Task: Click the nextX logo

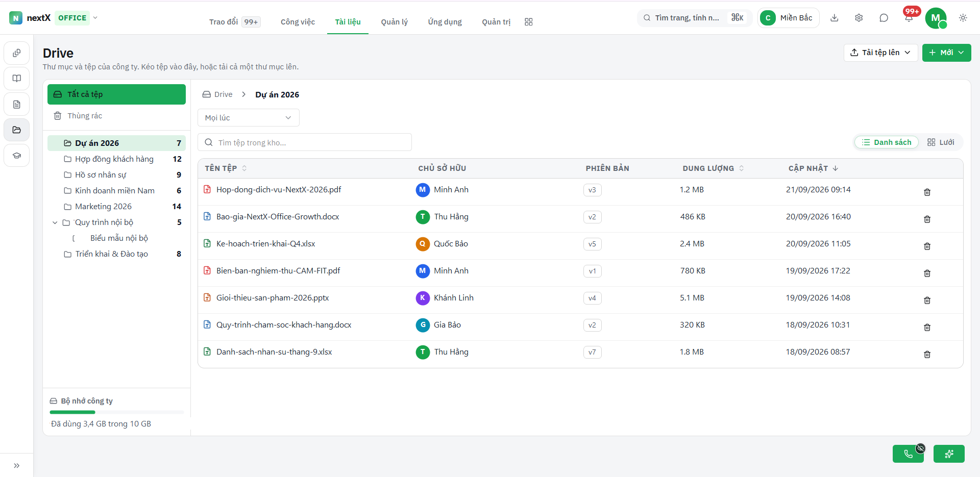Action: click(30, 18)
